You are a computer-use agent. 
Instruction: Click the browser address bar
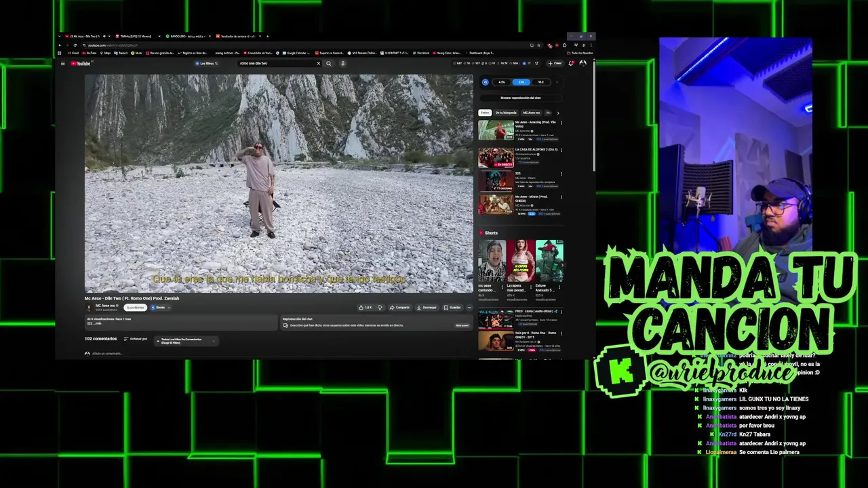pyautogui.click(x=305, y=45)
